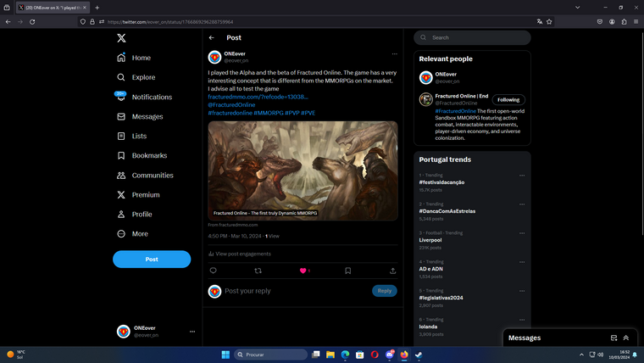Open options dots for Liverpool trend

tap(522, 233)
